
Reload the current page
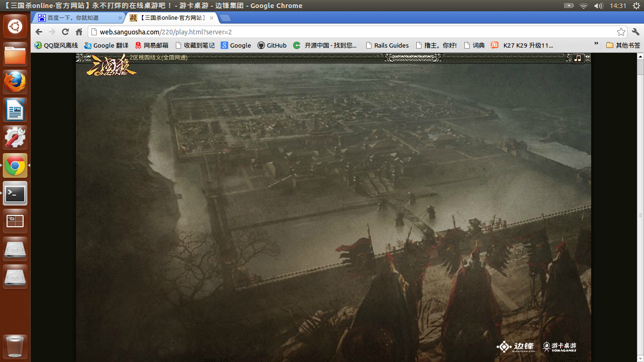pos(66,32)
